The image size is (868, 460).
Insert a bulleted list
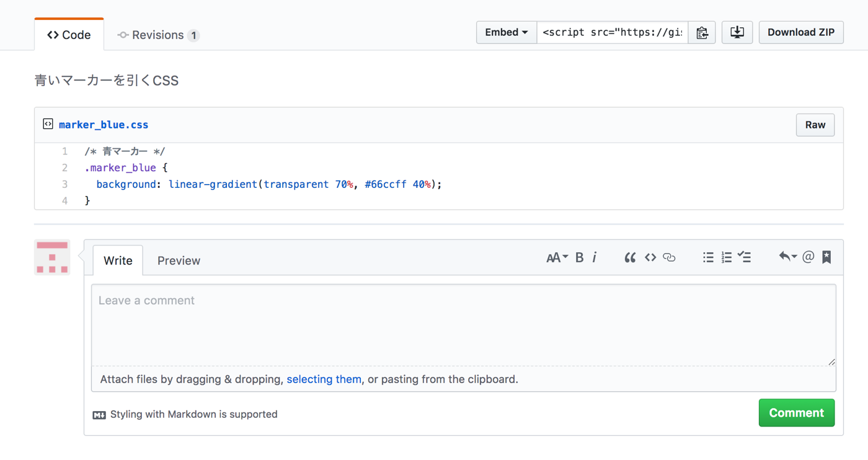(x=708, y=257)
